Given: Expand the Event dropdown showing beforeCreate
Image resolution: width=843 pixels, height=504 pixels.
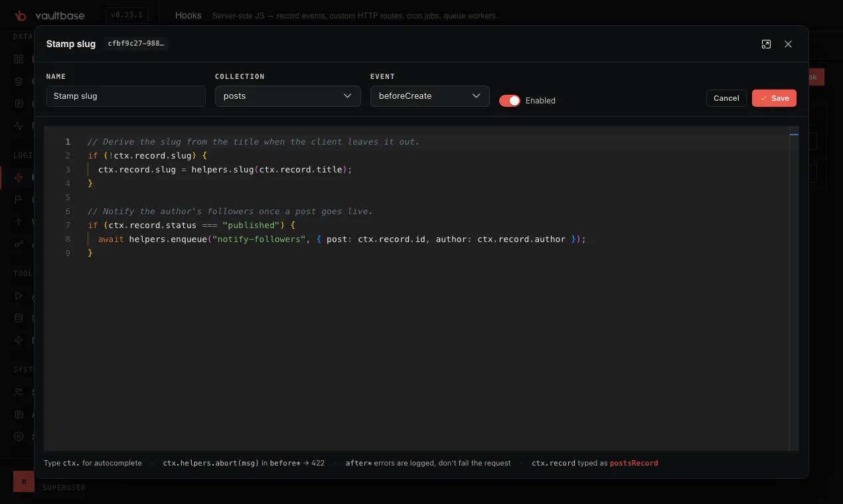Looking at the screenshot, I should coord(430,96).
